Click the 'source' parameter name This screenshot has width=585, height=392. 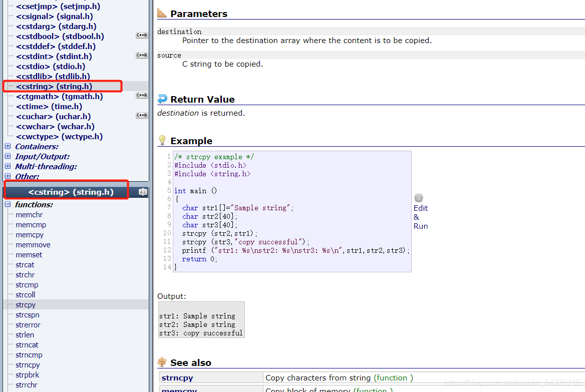[x=169, y=55]
